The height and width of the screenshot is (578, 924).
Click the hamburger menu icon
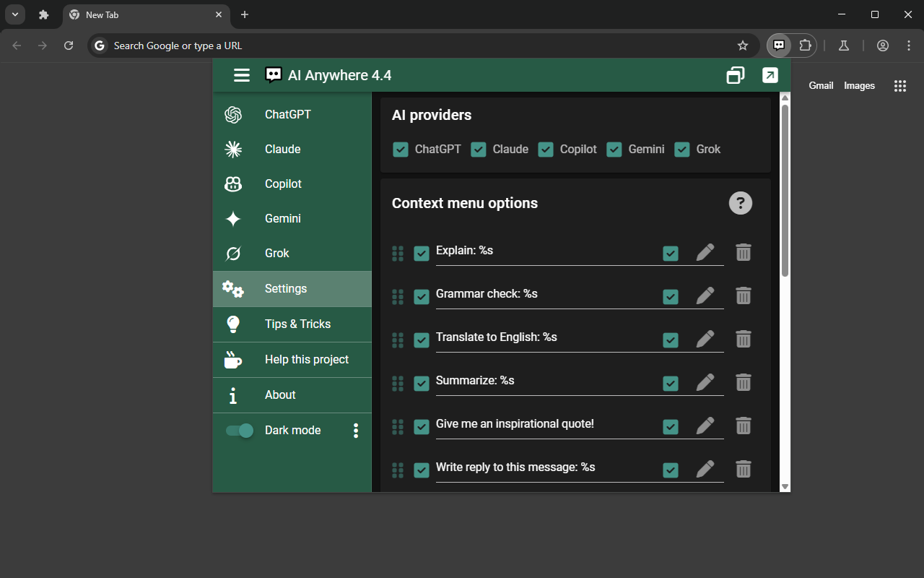coord(242,75)
